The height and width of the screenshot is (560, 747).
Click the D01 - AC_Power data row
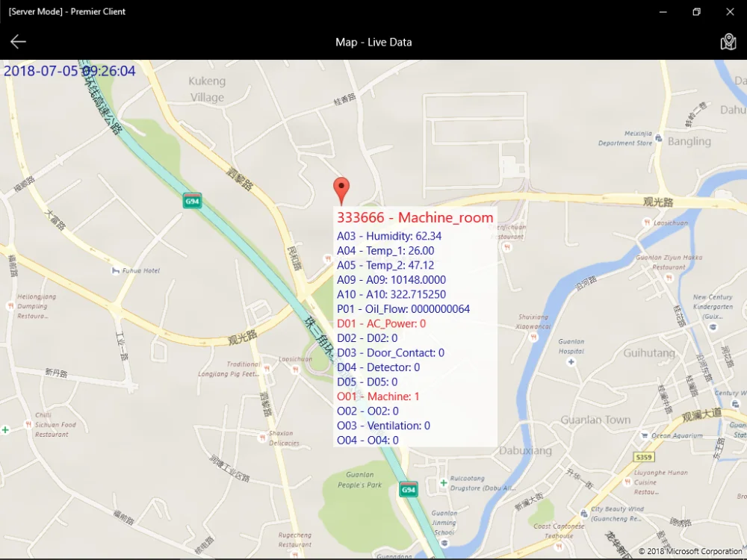(x=379, y=323)
